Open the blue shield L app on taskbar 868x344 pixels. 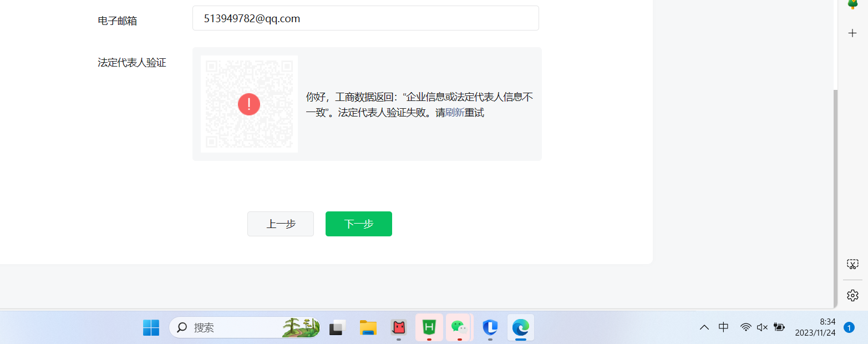(490, 327)
